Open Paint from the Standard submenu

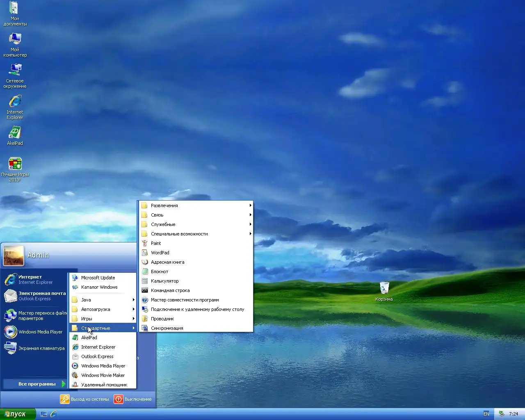click(x=196, y=243)
